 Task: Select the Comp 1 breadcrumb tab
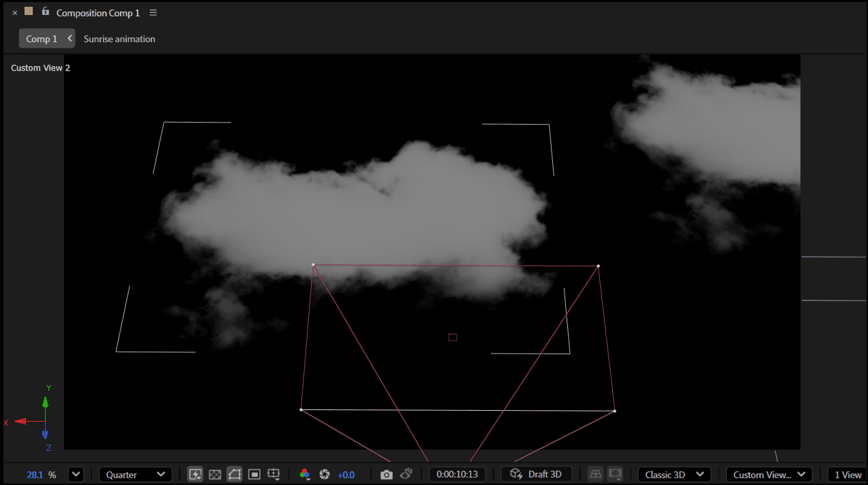click(x=42, y=39)
